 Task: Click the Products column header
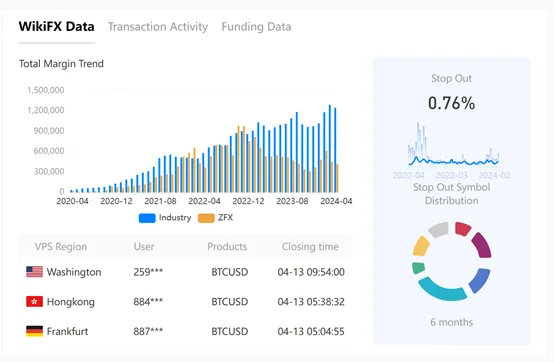click(x=227, y=247)
